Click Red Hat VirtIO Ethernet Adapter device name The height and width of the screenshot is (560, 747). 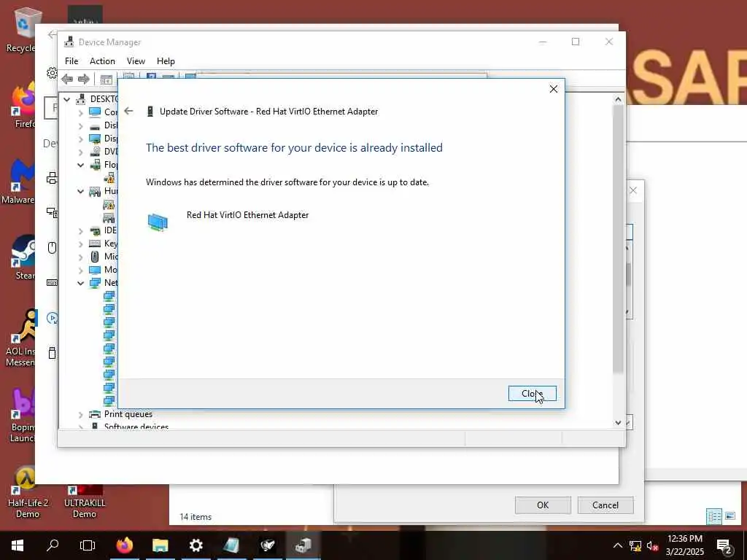(248, 215)
